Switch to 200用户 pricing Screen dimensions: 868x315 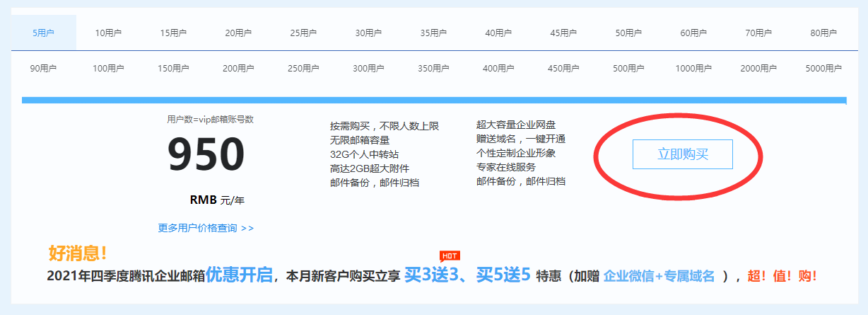[238, 69]
